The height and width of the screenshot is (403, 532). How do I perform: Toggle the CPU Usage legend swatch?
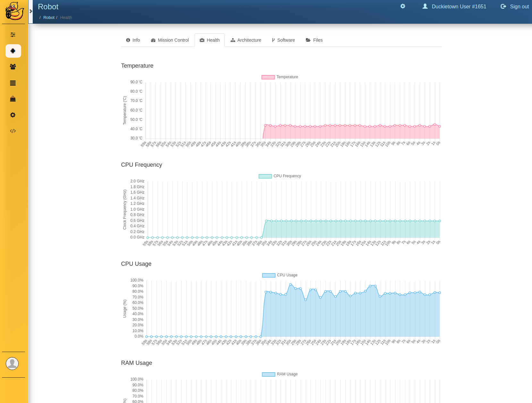point(269,275)
